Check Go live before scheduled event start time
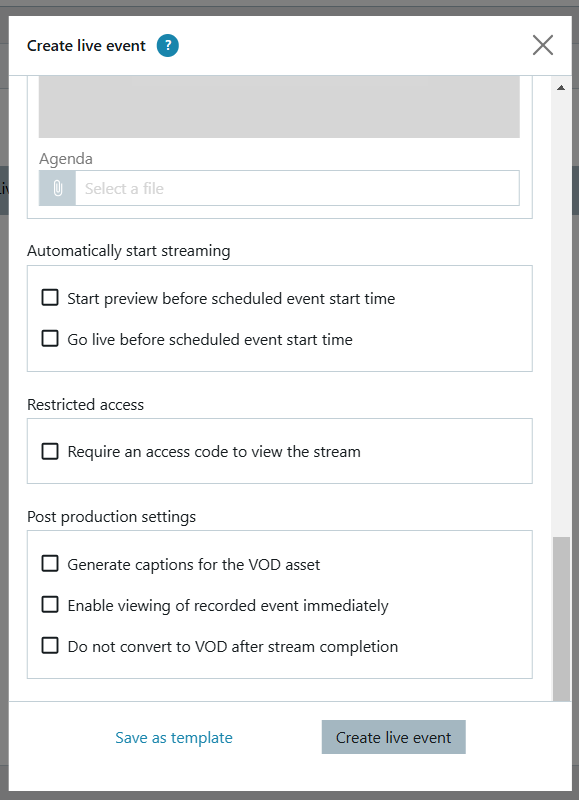This screenshot has height=800, width=579. pyautogui.click(x=50, y=338)
